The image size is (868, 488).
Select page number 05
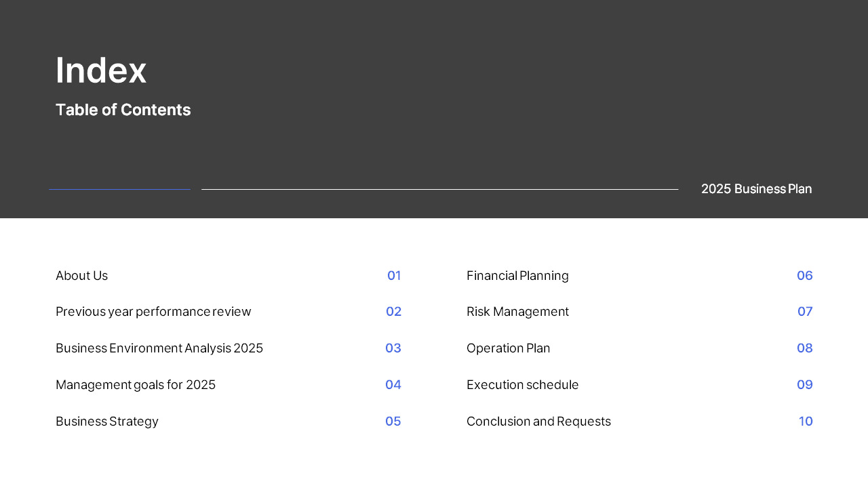tap(393, 422)
